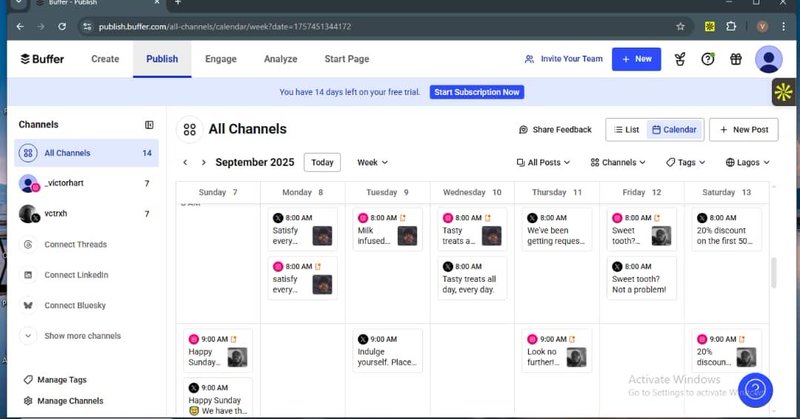Screen dimensions: 800x419
Task: Open Sunday 9:00 AM 'Happy Sunday...' Instagram post
Action: [218, 351]
